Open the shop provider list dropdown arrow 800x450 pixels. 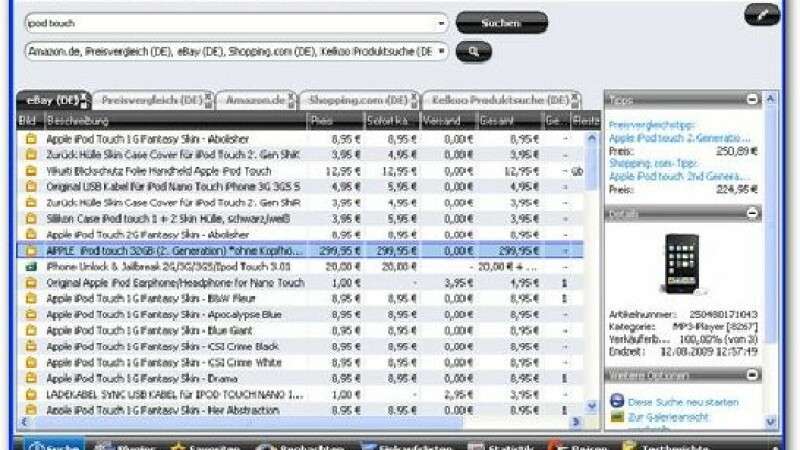tap(441, 52)
